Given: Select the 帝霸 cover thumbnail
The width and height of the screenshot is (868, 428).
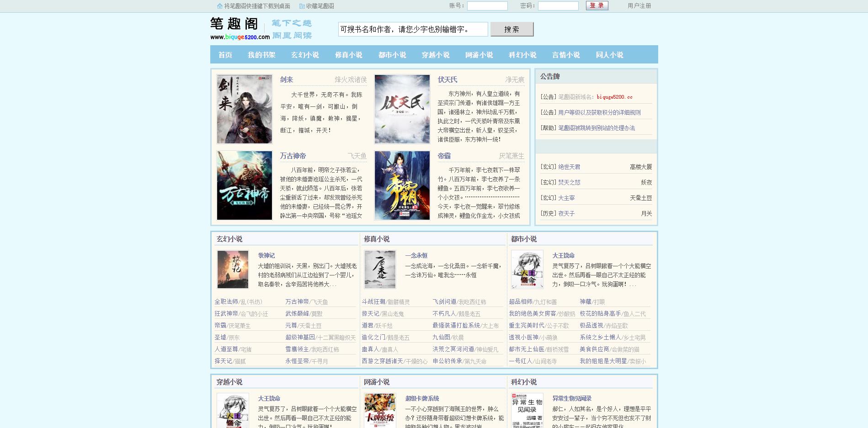Looking at the screenshot, I should [x=402, y=185].
